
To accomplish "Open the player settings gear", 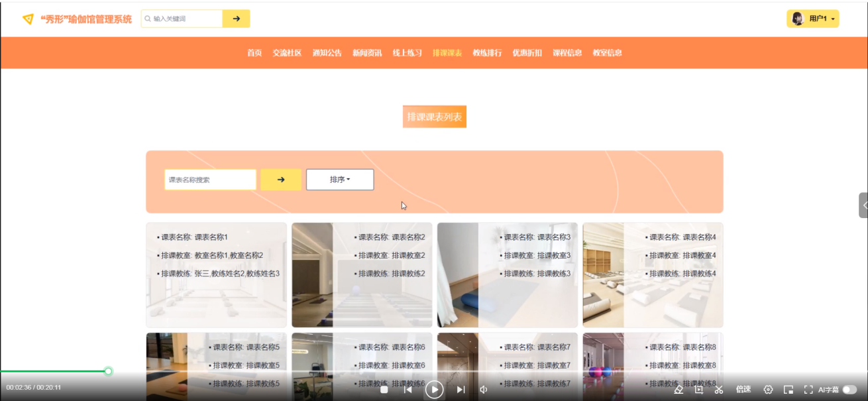I will pyautogui.click(x=768, y=390).
